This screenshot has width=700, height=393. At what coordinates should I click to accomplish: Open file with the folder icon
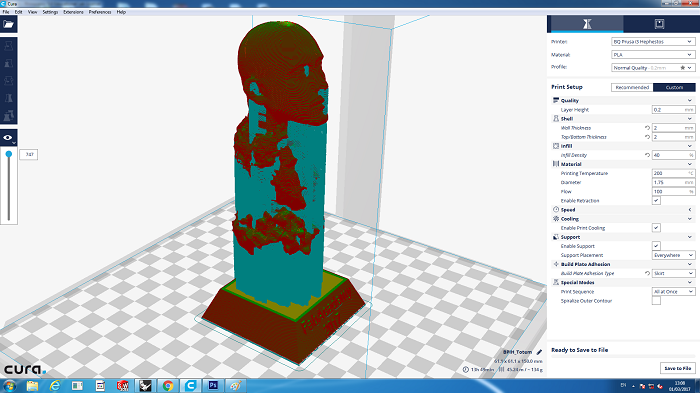(x=8, y=24)
